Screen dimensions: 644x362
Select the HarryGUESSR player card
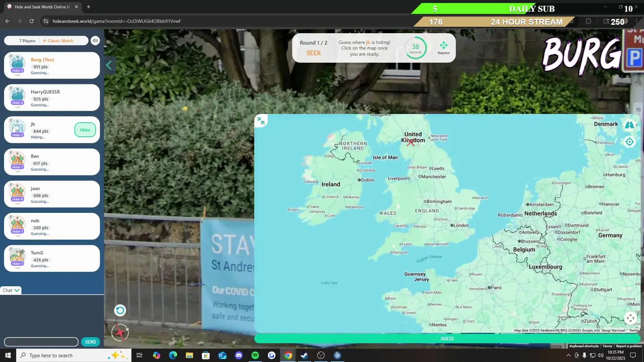(x=52, y=98)
